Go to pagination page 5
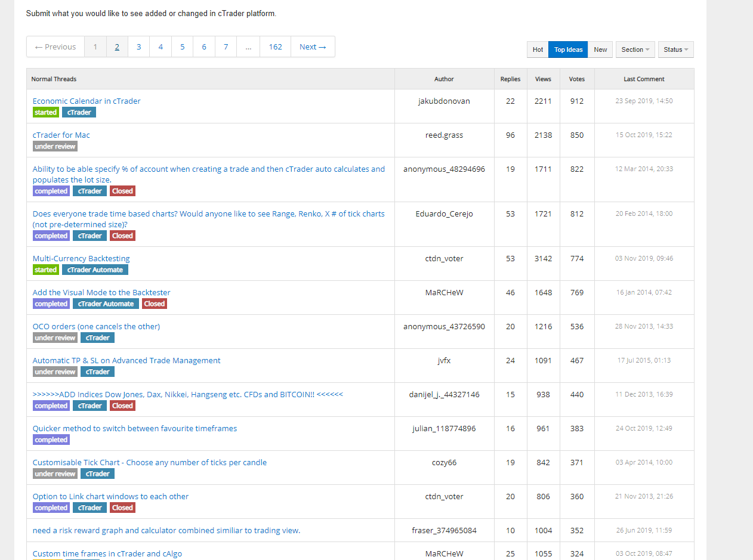753x560 pixels. click(182, 47)
